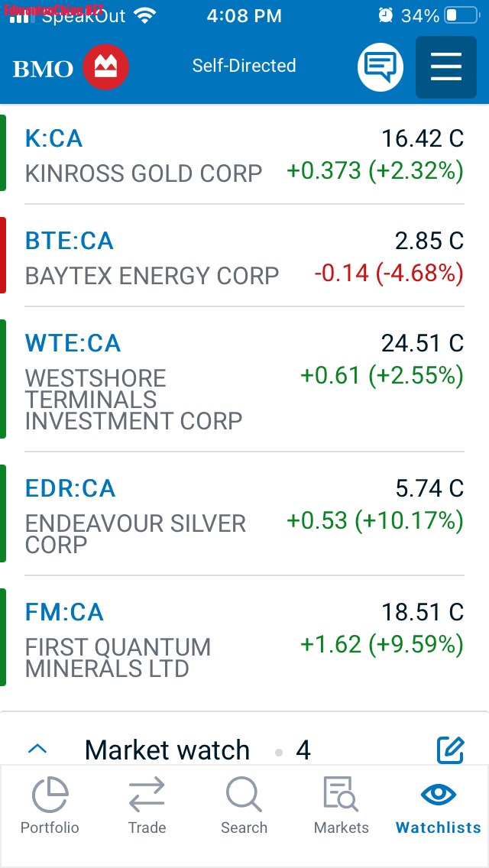
Task: Open BTE:CA Baytex Energy quote
Action: [152, 257]
